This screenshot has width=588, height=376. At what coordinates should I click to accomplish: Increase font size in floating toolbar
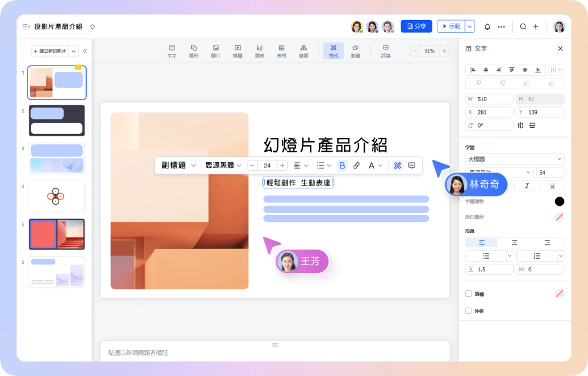[282, 165]
